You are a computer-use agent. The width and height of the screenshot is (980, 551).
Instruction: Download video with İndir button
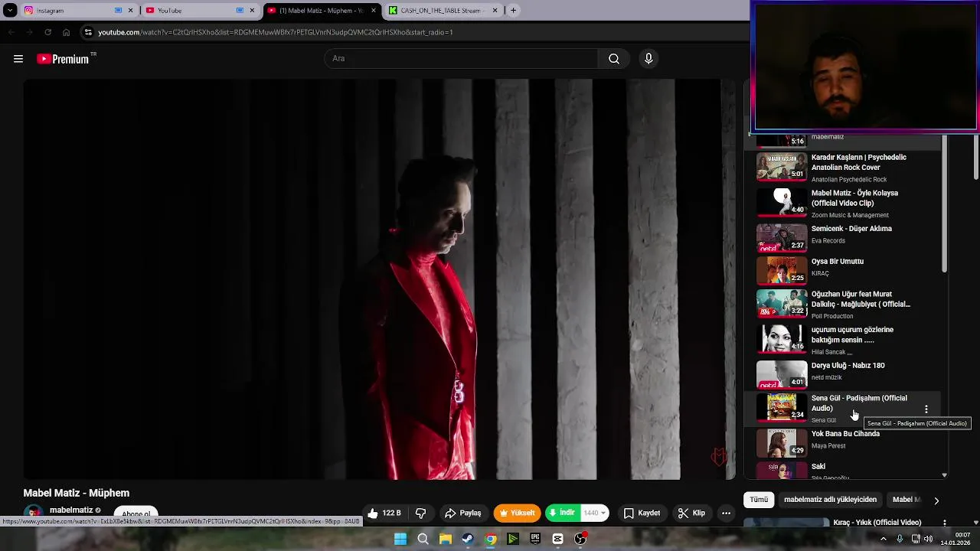point(562,513)
